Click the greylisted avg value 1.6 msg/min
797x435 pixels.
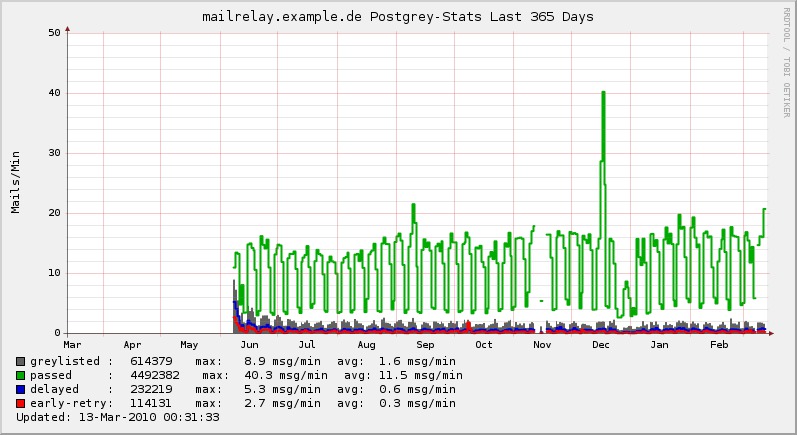[x=417, y=361]
